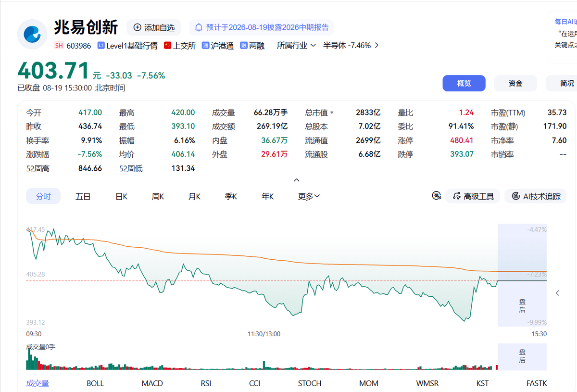Click the AI技术追踪 target icon

[516, 196]
